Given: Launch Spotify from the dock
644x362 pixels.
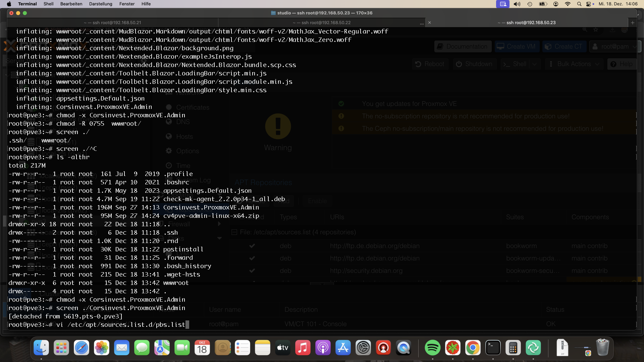Looking at the screenshot, I should (x=433, y=348).
